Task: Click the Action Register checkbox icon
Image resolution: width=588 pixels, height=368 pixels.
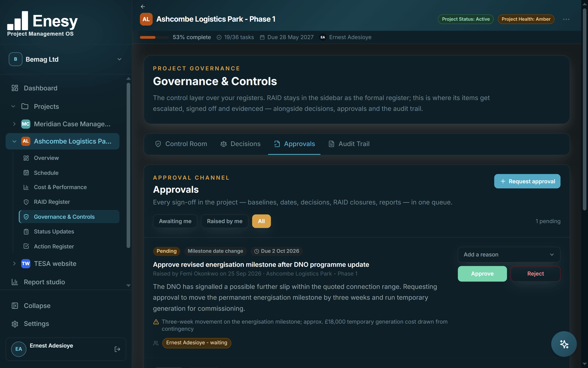Action: pos(26,246)
